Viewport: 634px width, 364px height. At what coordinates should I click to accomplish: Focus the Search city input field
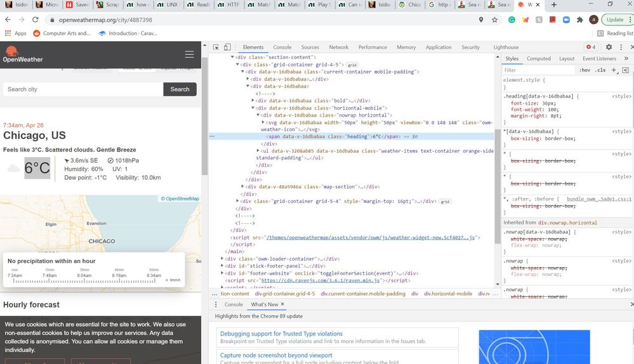point(83,89)
